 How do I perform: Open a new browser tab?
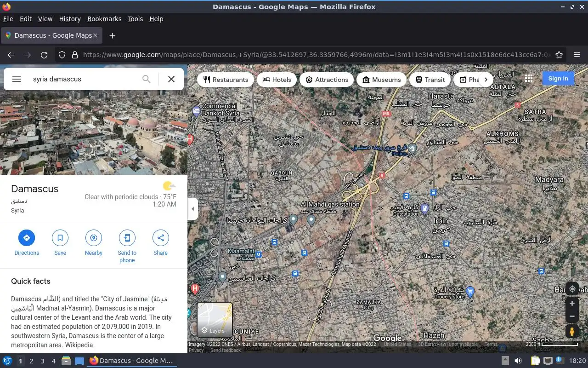pyautogui.click(x=112, y=35)
